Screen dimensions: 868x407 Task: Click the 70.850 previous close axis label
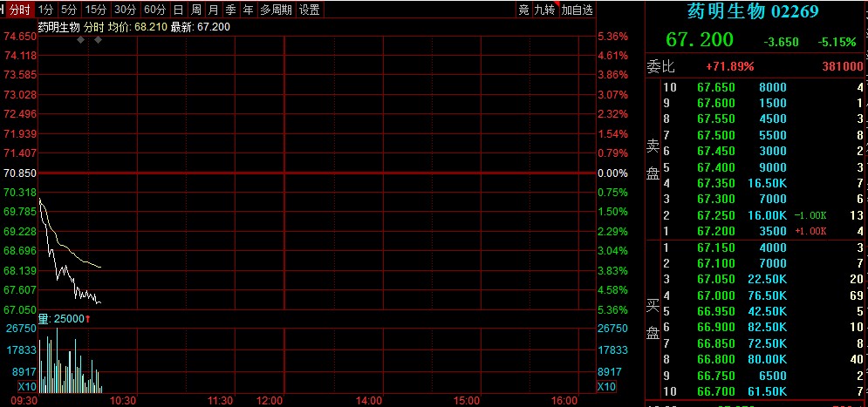20,173
